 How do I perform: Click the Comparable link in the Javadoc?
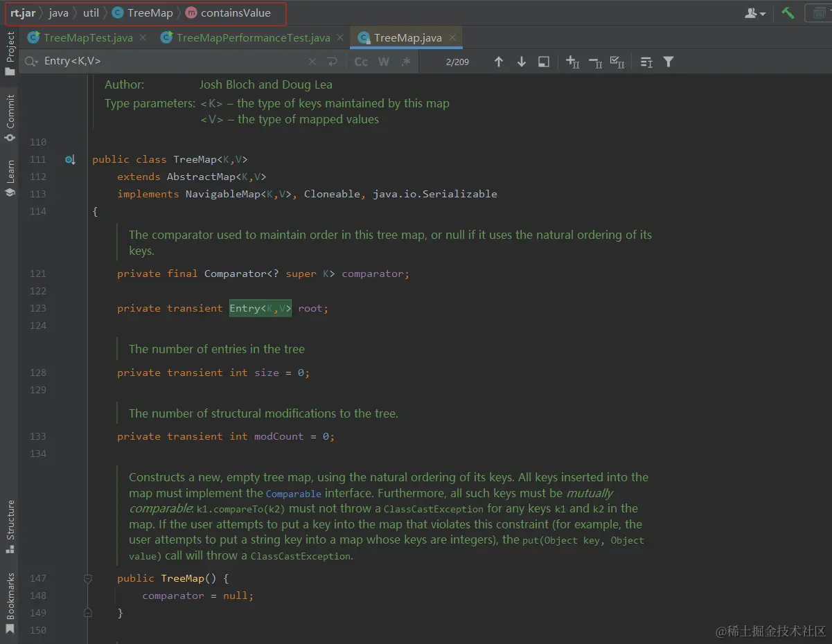(294, 494)
